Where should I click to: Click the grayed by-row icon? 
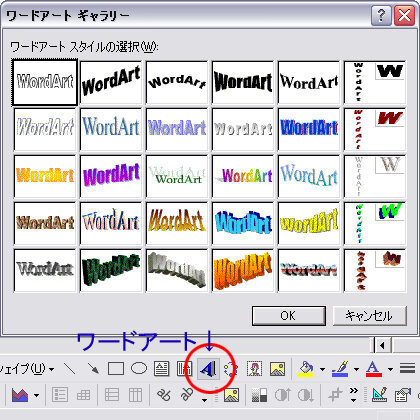[x=112, y=395]
